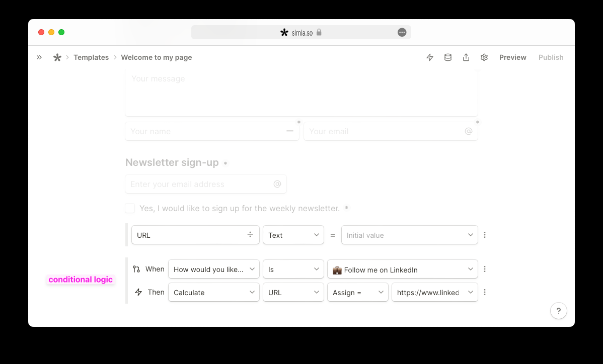The height and width of the screenshot is (364, 603).
Task: Open the settings gear icon
Action: (484, 57)
